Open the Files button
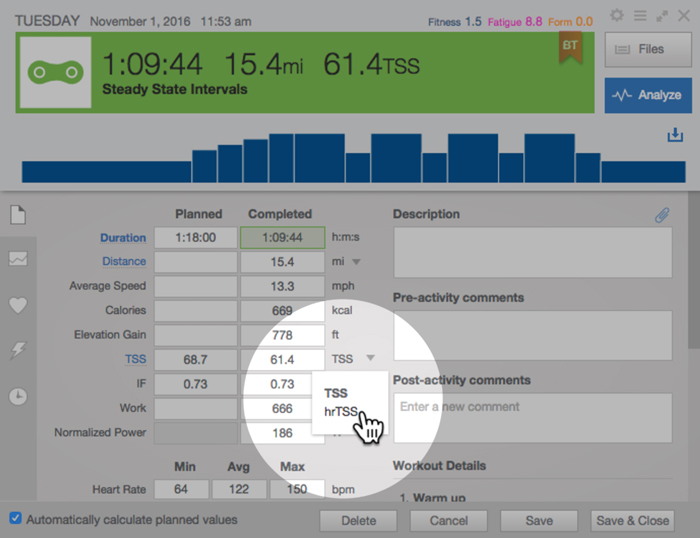Screen dimensions: 700x538 click(648, 49)
